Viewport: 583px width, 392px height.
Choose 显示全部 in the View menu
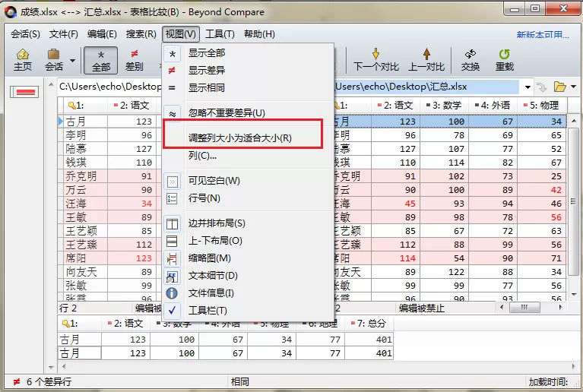(x=248, y=53)
